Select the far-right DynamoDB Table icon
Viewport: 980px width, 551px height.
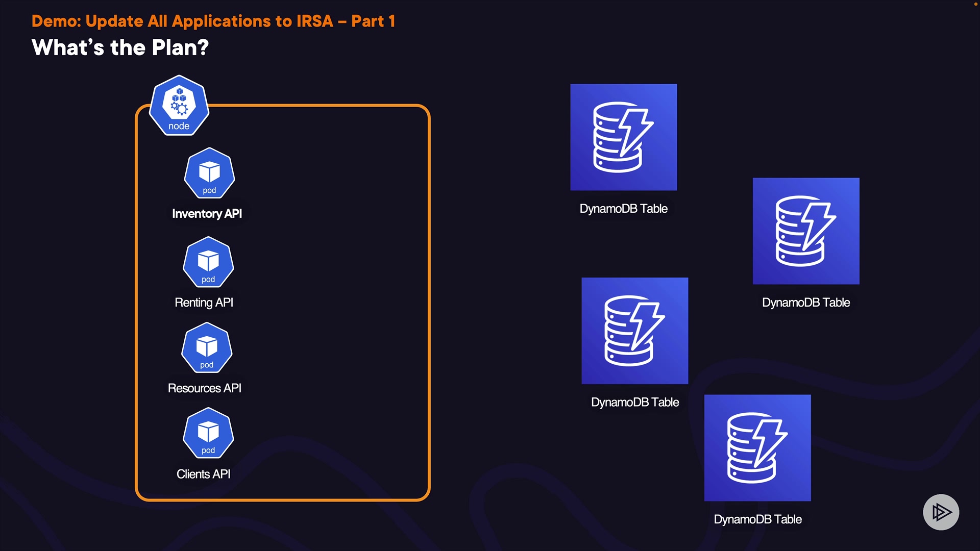[x=805, y=231]
